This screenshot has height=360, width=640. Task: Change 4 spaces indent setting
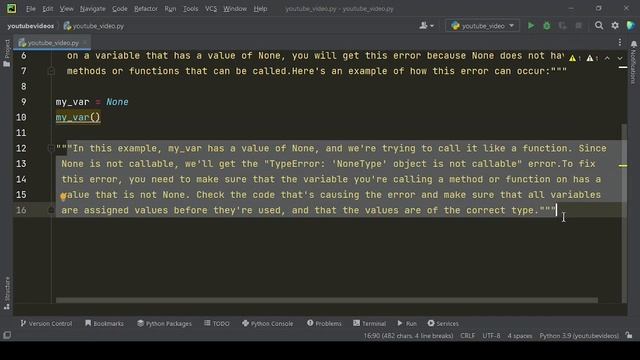point(520,336)
